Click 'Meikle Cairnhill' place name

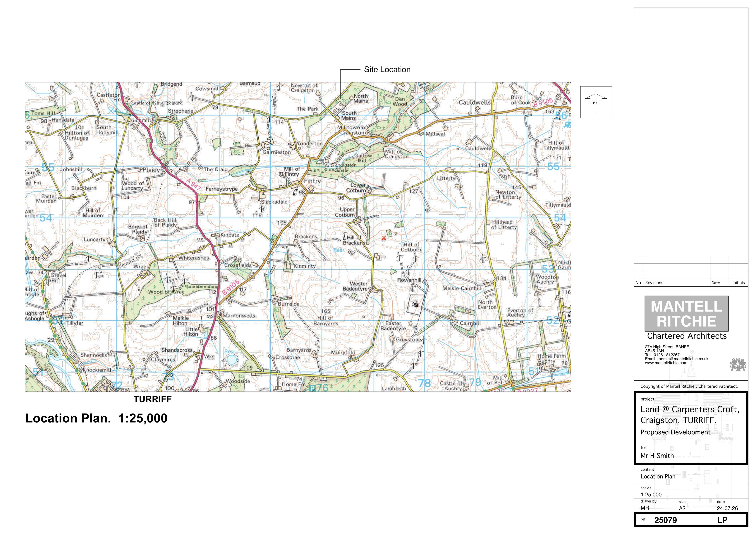click(x=462, y=288)
